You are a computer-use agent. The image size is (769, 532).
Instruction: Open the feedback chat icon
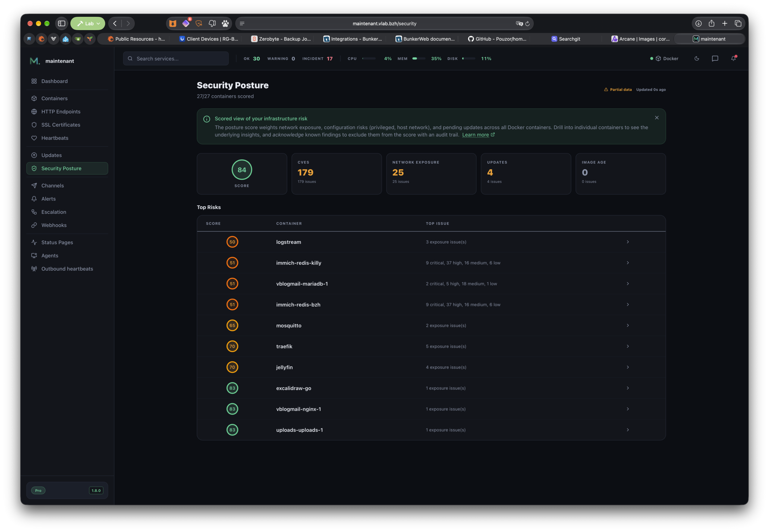coord(715,58)
